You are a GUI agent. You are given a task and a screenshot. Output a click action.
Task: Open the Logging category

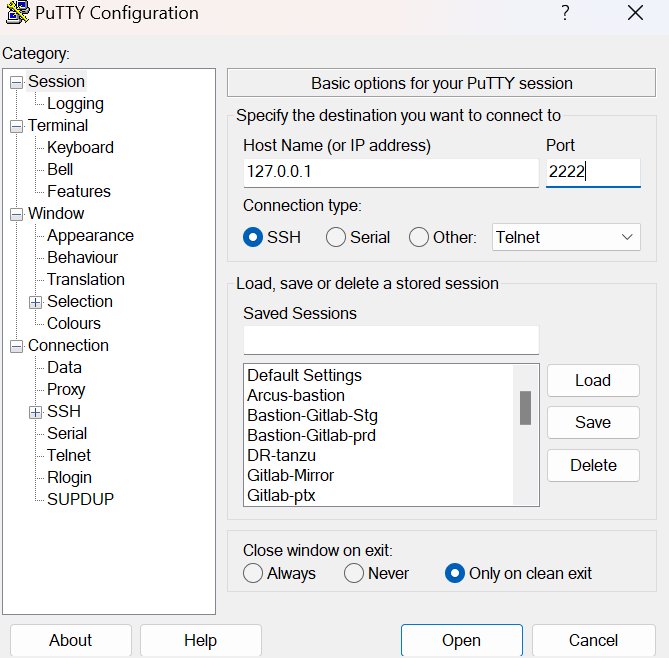click(75, 104)
